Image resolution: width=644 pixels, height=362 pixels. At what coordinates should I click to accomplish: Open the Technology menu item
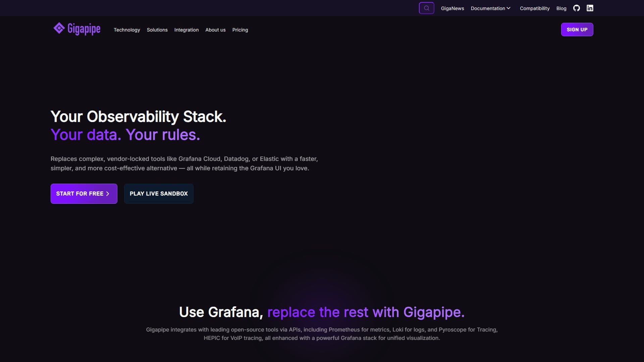(x=127, y=30)
